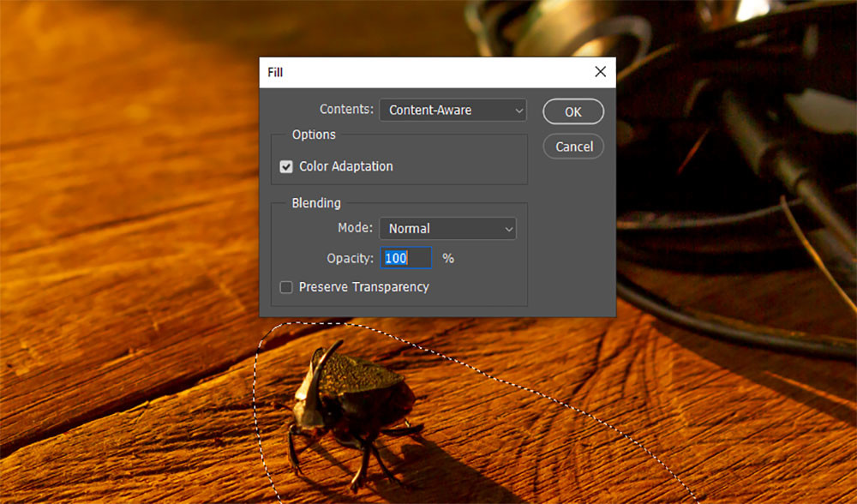Click the 'Preserve Transparency' label text

(x=363, y=287)
